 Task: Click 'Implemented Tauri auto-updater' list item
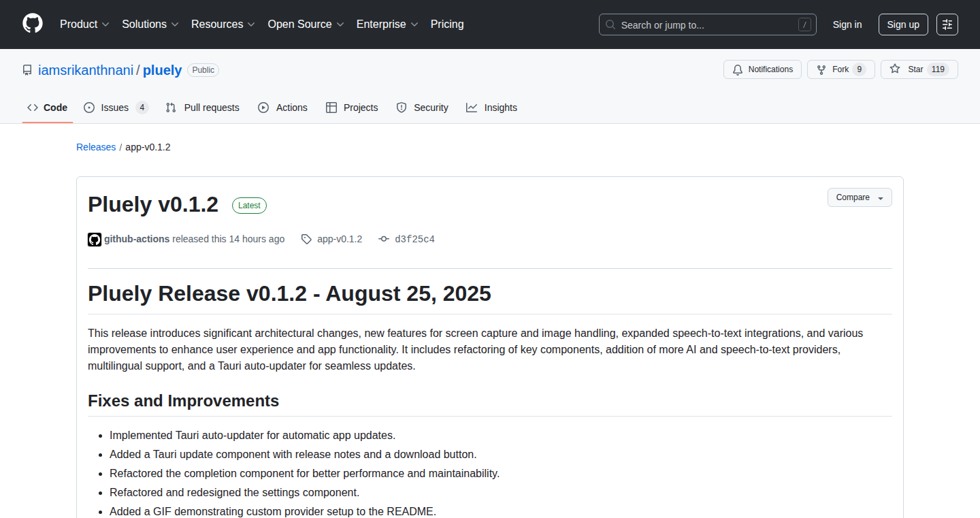252,435
